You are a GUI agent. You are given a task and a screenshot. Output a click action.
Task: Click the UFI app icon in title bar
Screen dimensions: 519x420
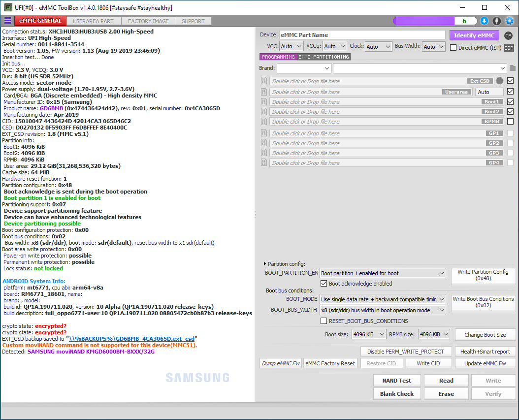point(8,7)
